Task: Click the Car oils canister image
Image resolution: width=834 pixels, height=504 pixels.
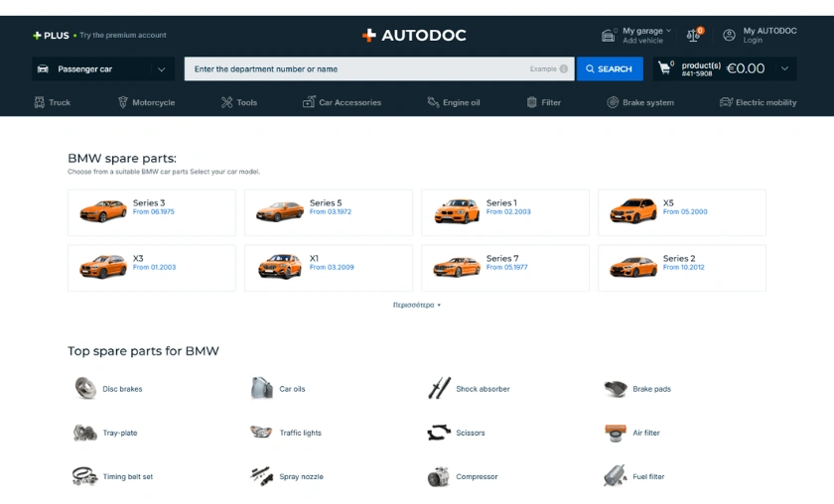Action: [262, 388]
